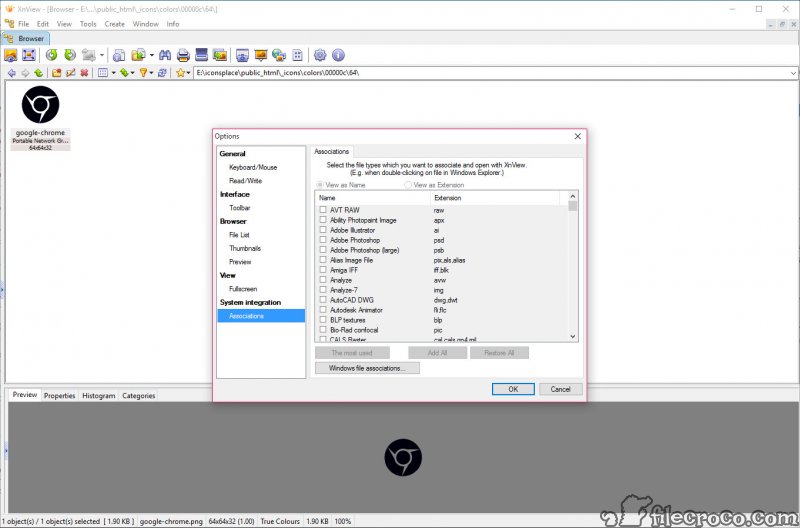Click the Name column header
Viewport: 800px width, 528px height.
click(372, 197)
